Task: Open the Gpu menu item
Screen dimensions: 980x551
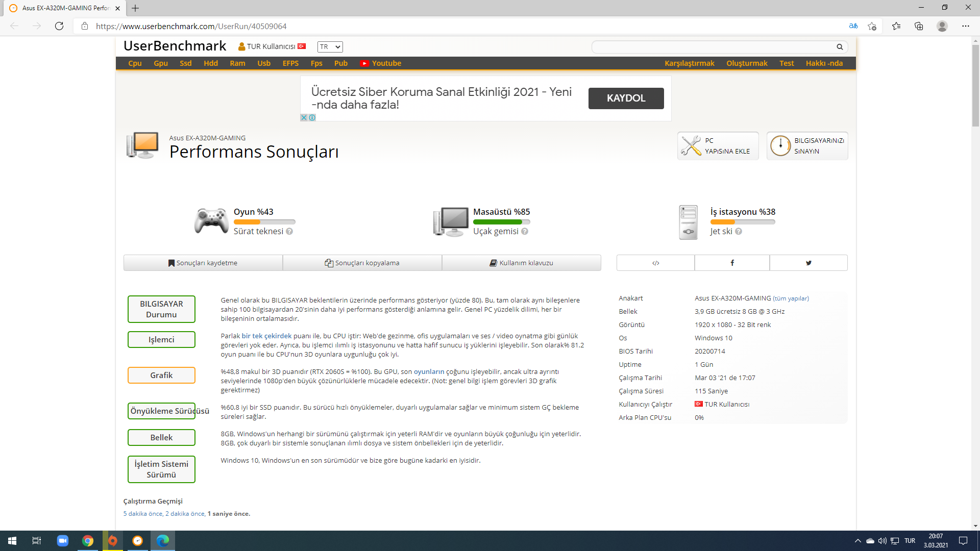Action: (161, 63)
